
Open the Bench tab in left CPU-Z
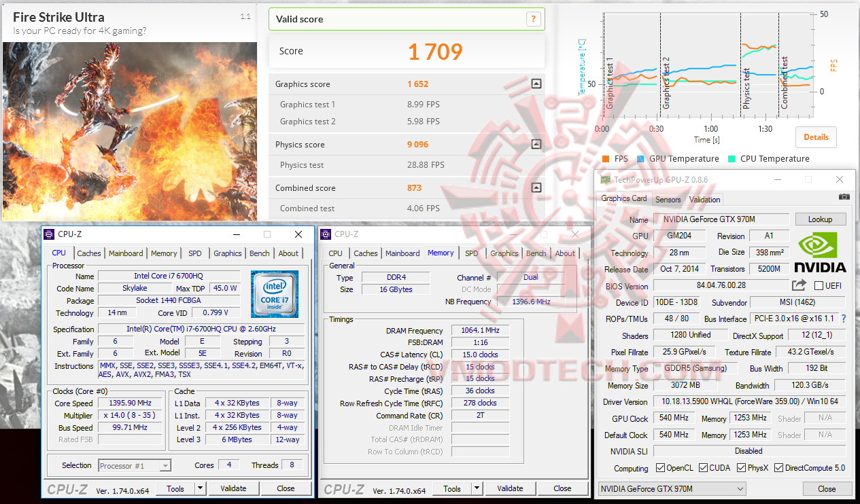tap(259, 253)
